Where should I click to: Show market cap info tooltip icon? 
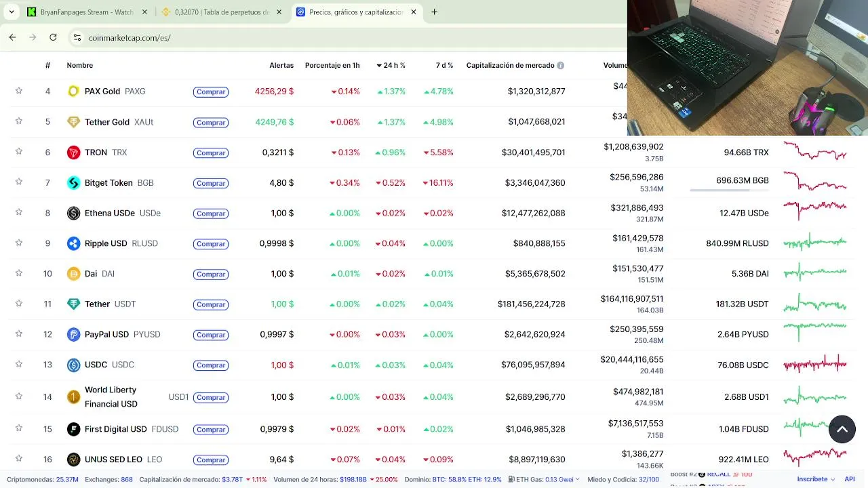tap(560, 66)
